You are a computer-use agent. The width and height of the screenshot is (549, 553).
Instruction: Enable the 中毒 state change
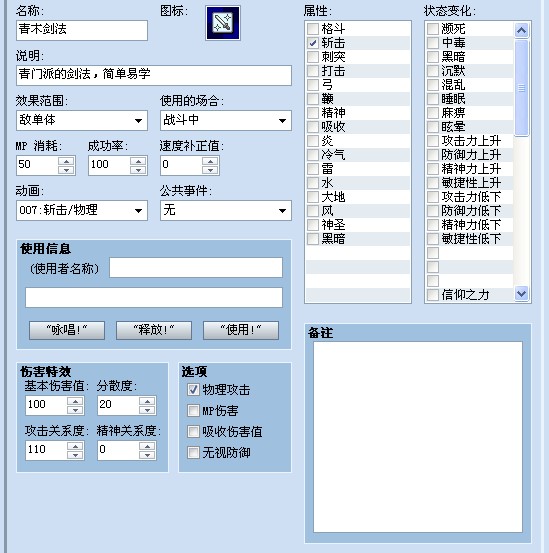tap(433, 43)
